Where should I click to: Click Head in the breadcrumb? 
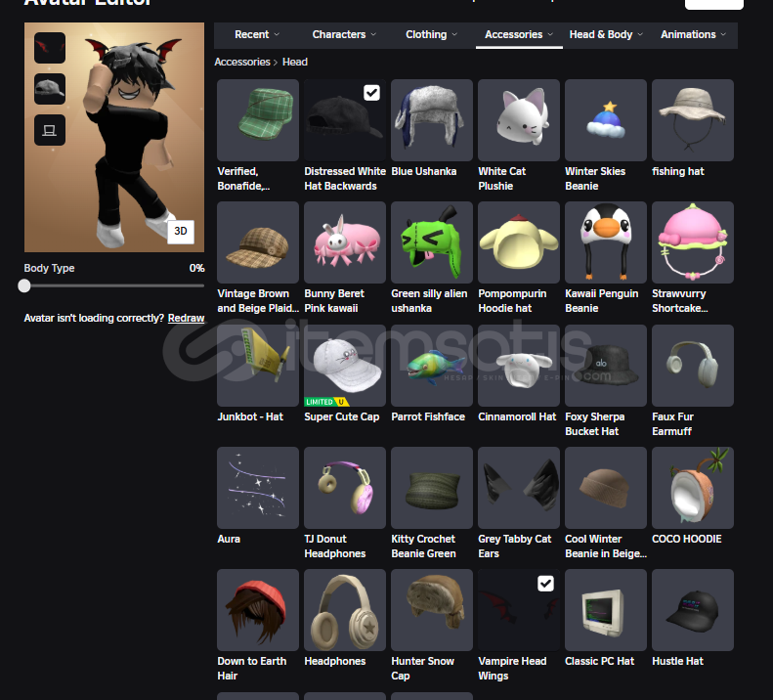pyautogui.click(x=295, y=63)
